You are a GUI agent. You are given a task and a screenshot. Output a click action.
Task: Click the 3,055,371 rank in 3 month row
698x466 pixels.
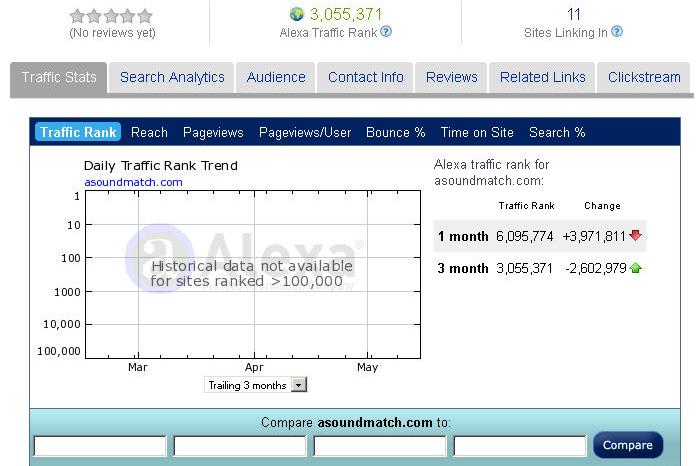click(x=524, y=268)
